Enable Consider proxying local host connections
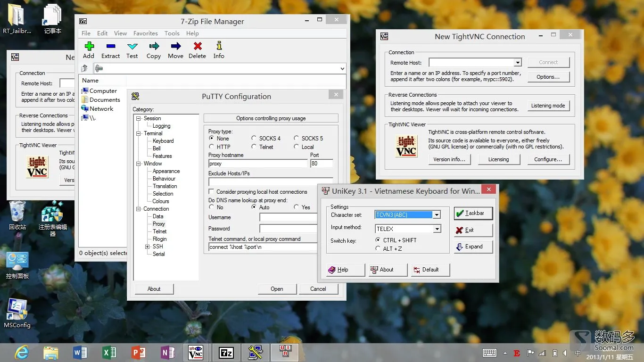 pos(212,192)
